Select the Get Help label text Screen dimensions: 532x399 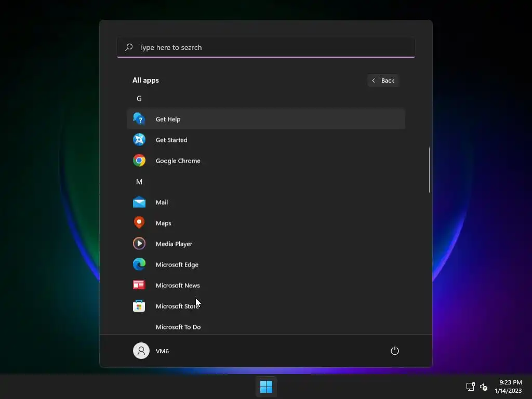coord(168,119)
